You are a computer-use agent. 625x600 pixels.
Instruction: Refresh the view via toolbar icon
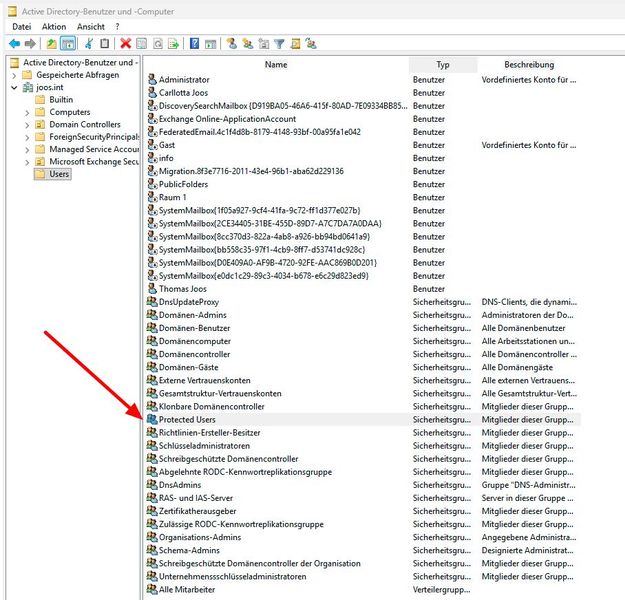click(x=158, y=43)
